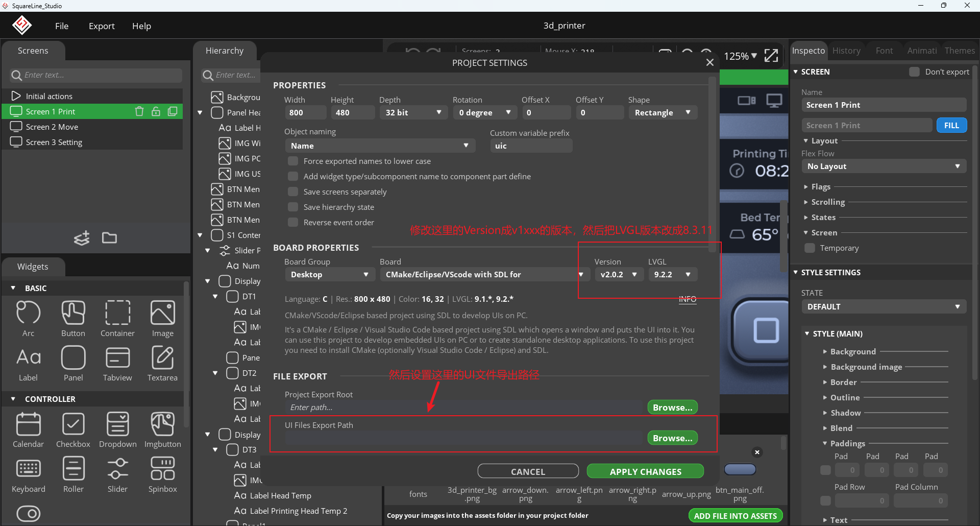Browse for Project Export Root
980x526 pixels.
pos(672,407)
